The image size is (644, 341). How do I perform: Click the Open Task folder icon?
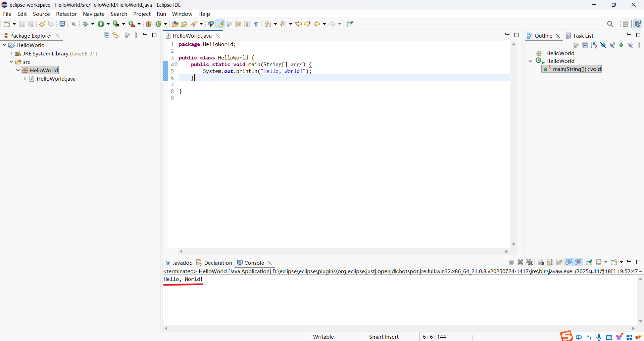pyautogui.click(x=184, y=24)
